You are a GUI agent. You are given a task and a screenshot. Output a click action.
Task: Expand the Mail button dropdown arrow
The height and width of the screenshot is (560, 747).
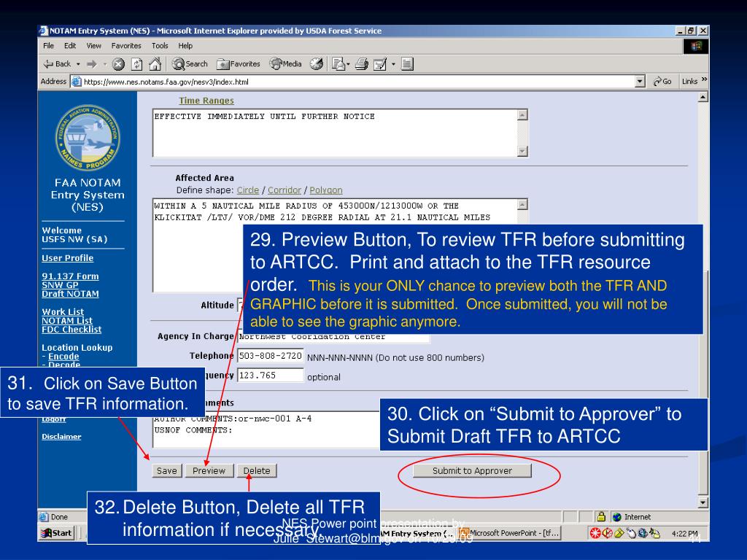pyautogui.click(x=348, y=64)
